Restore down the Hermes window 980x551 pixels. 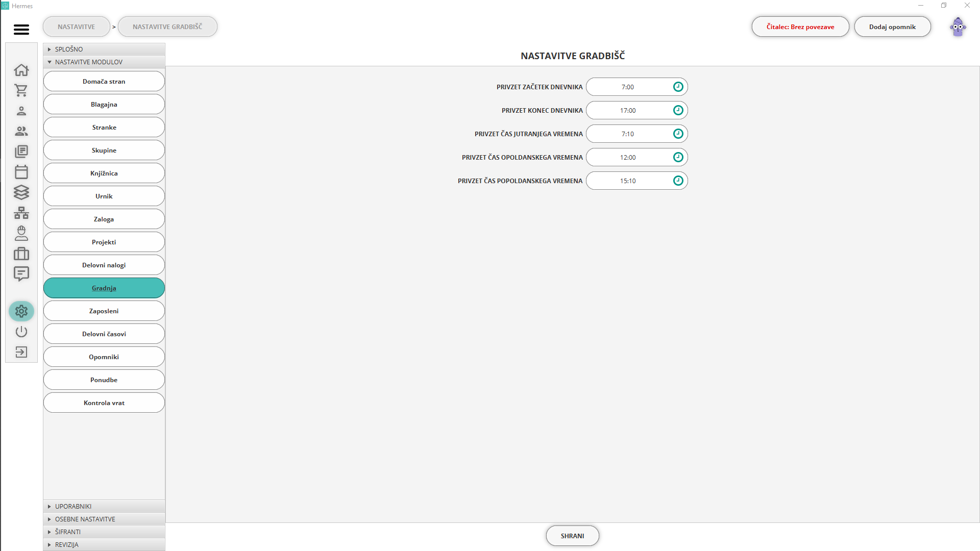[x=943, y=6]
